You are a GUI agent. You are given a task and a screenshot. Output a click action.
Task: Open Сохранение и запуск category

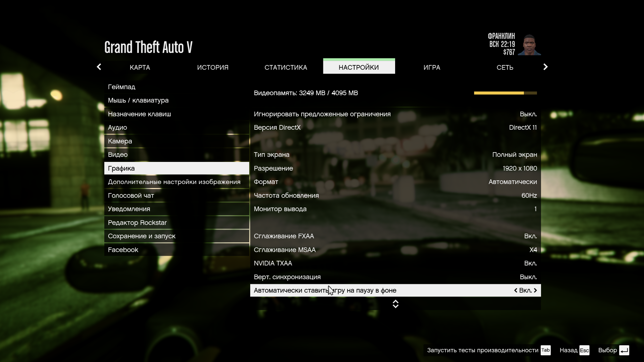(x=177, y=236)
